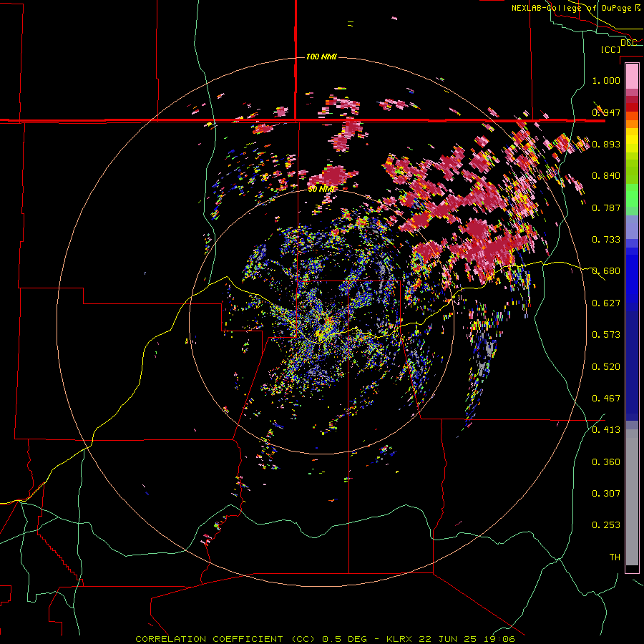Click the KLRX station identifier in caption
The image size is (644, 644).
point(399,639)
